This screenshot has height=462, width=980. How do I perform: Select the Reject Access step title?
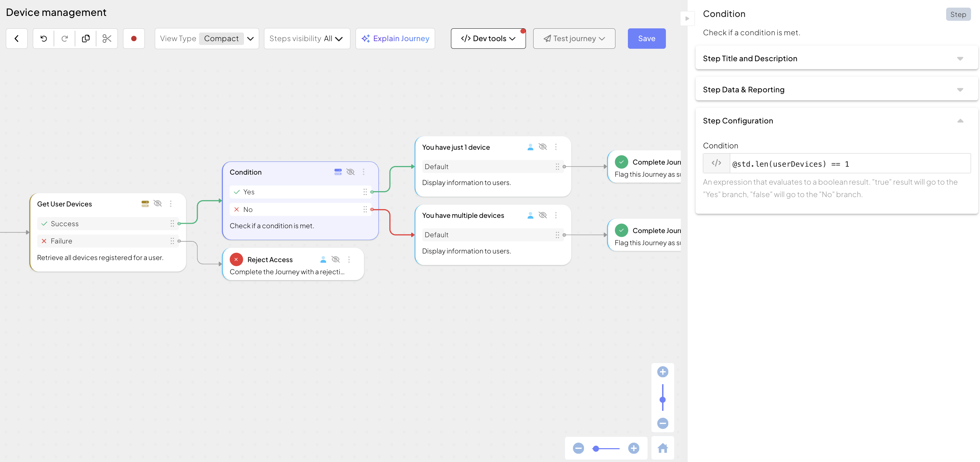click(270, 260)
